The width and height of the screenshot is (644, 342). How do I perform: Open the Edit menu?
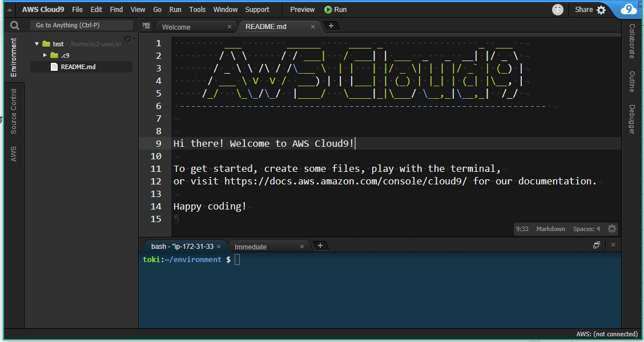click(x=96, y=10)
